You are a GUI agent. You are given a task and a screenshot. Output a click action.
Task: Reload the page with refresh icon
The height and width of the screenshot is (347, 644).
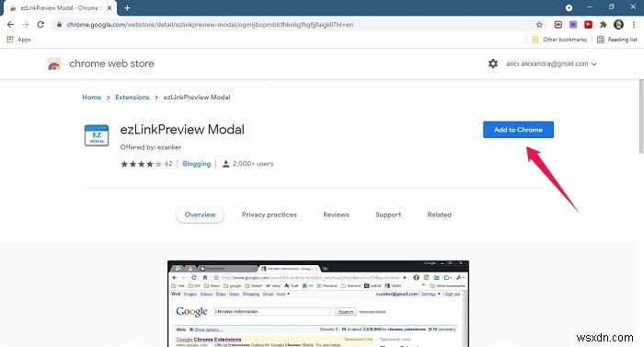(x=40, y=25)
